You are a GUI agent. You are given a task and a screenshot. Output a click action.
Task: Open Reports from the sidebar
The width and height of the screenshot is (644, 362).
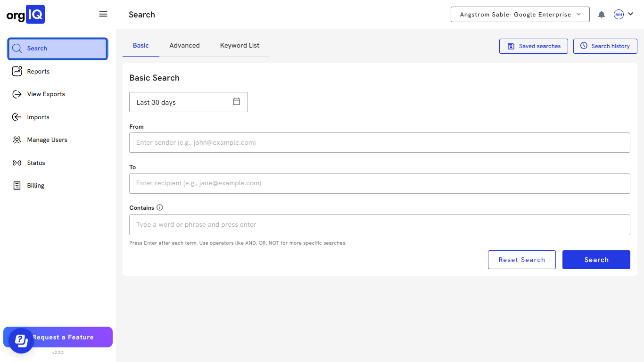[38, 71]
